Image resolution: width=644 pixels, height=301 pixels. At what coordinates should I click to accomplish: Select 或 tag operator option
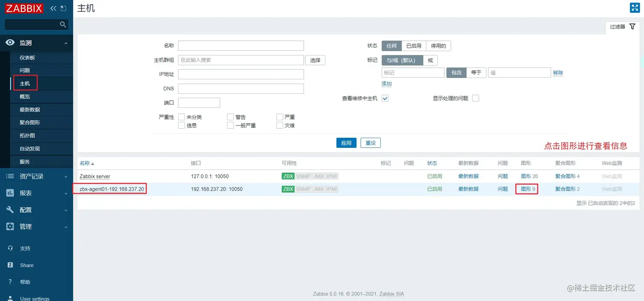(430, 60)
